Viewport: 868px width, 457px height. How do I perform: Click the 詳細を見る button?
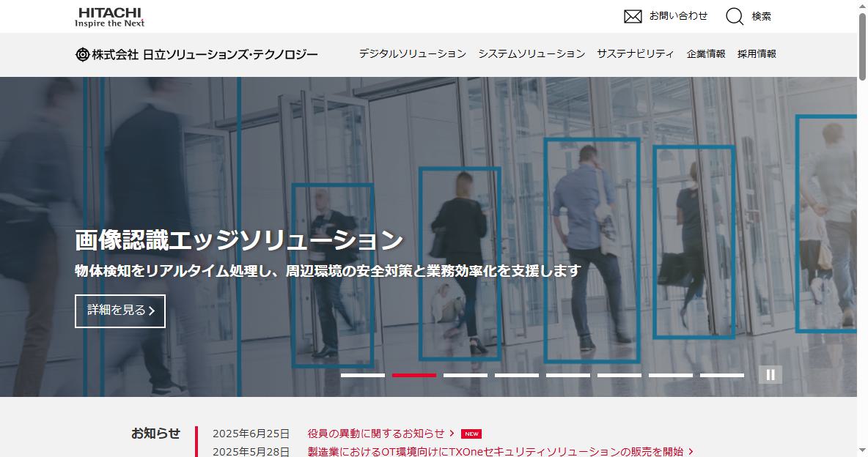[x=120, y=311]
